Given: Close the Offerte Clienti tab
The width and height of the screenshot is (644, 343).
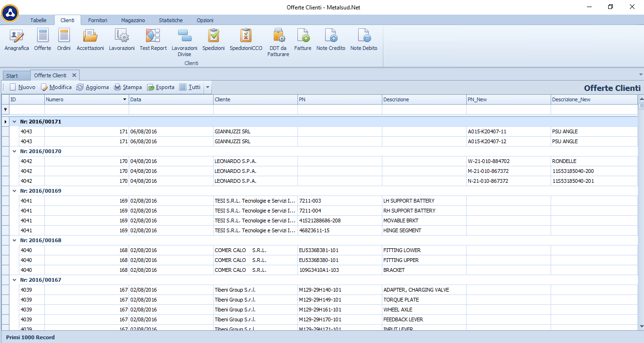Looking at the screenshot, I should [74, 75].
